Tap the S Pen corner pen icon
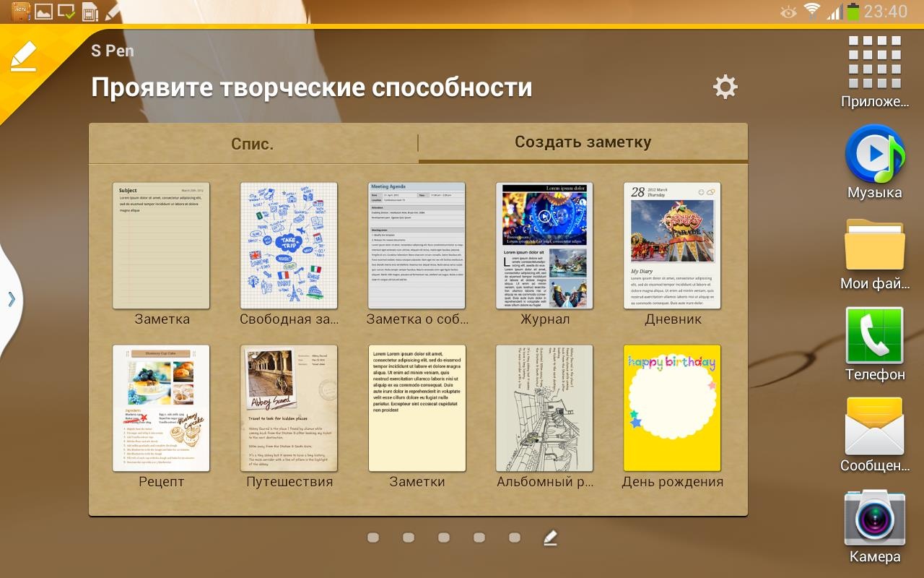 tap(23, 56)
